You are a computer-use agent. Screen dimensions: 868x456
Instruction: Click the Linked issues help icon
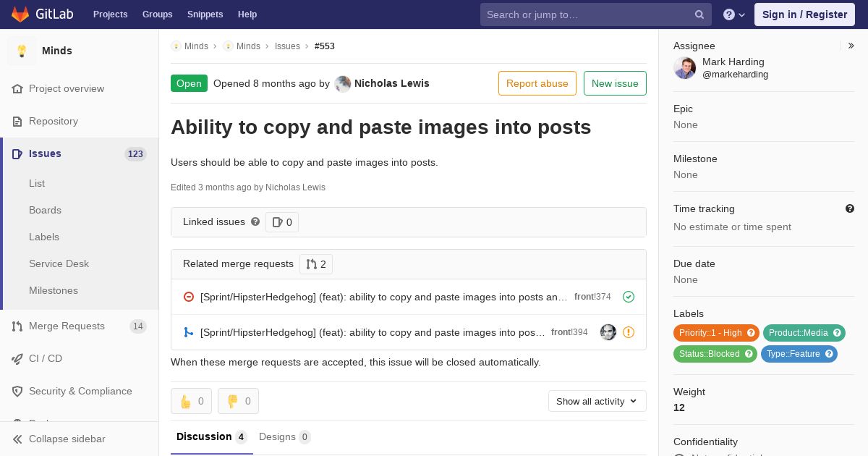pyautogui.click(x=255, y=221)
